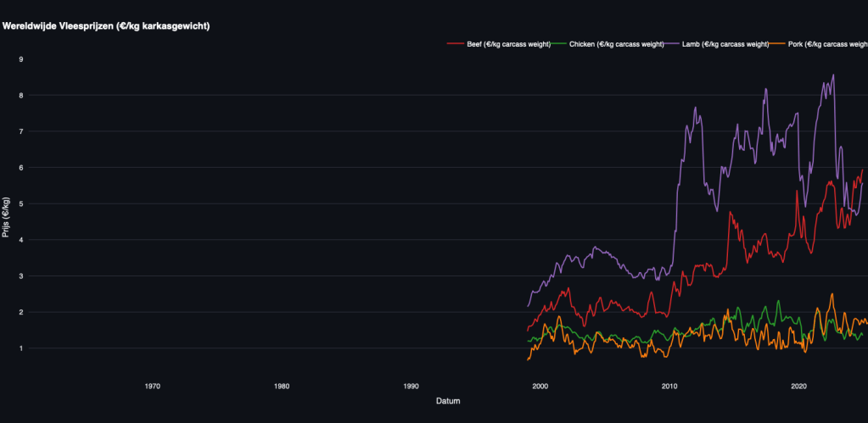The width and height of the screenshot is (868, 423).
Task: Click the 1980 x-axis tick label
Action: (282, 386)
